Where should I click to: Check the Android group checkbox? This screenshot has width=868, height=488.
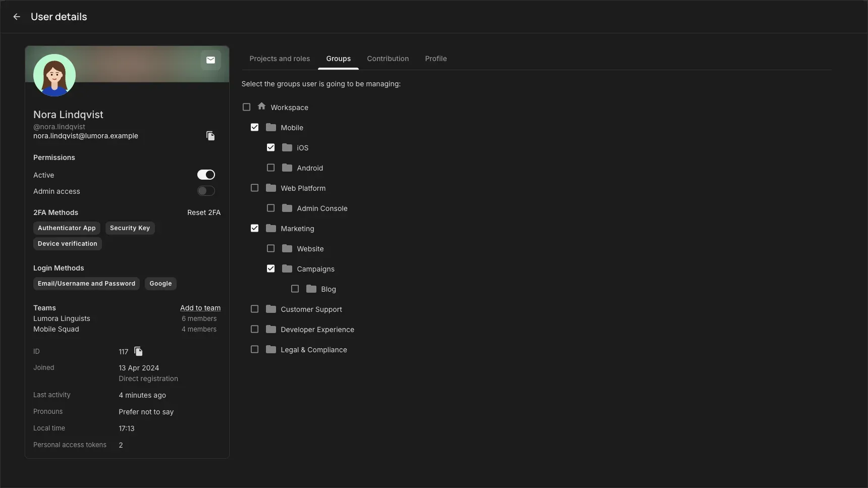[270, 168]
